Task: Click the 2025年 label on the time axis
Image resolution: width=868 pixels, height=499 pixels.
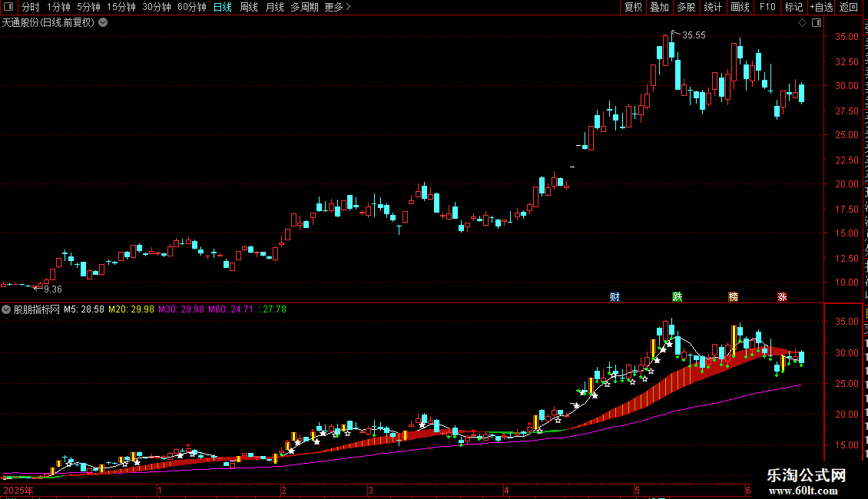Action: 18,491
